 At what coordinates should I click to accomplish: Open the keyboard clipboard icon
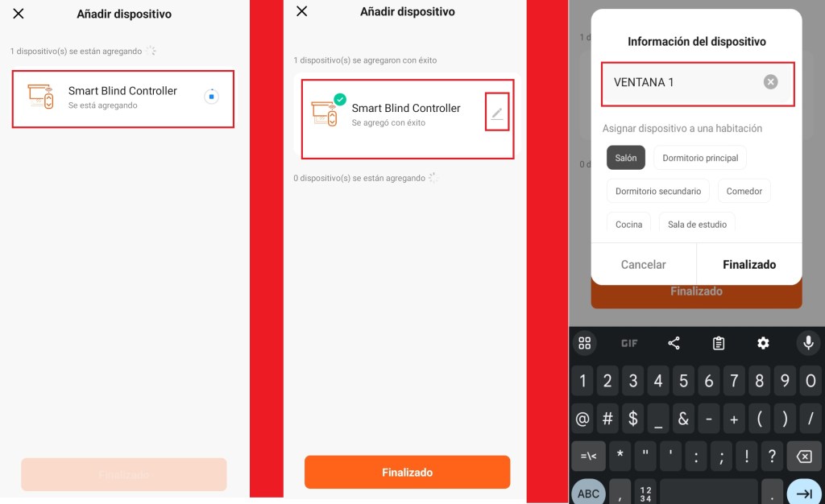pyautogui.click(x=718, y=343)
